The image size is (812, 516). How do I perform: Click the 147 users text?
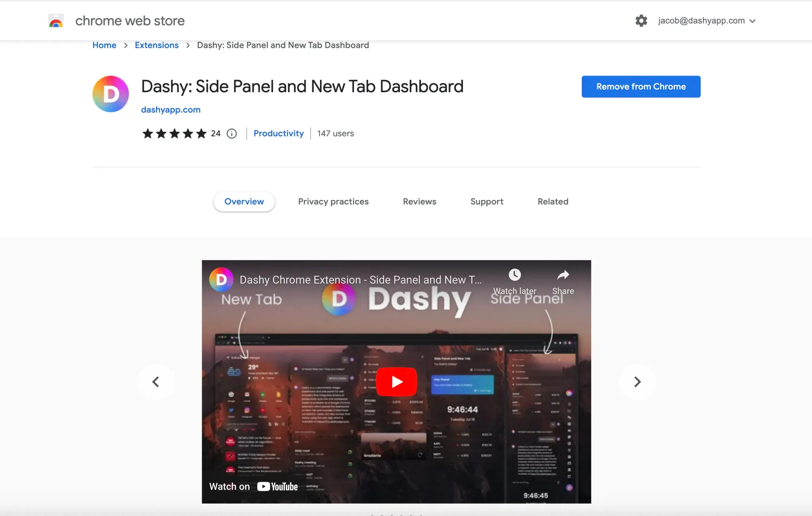335,133
